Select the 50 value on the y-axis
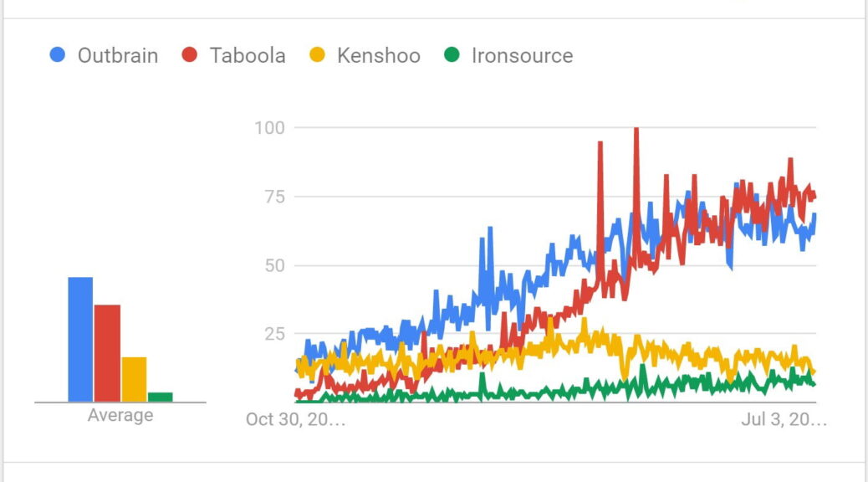This screenshot has width=868, height=482. 274,266
